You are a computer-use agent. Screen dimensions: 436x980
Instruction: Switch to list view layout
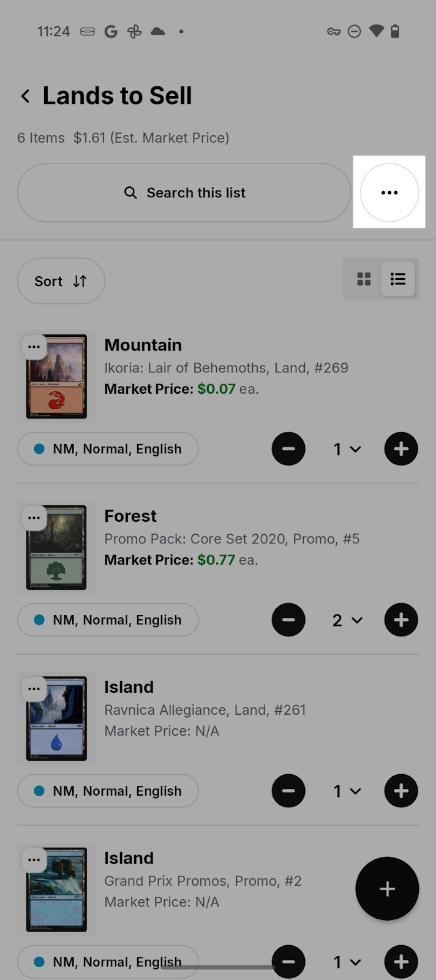[x=398, y=279]
